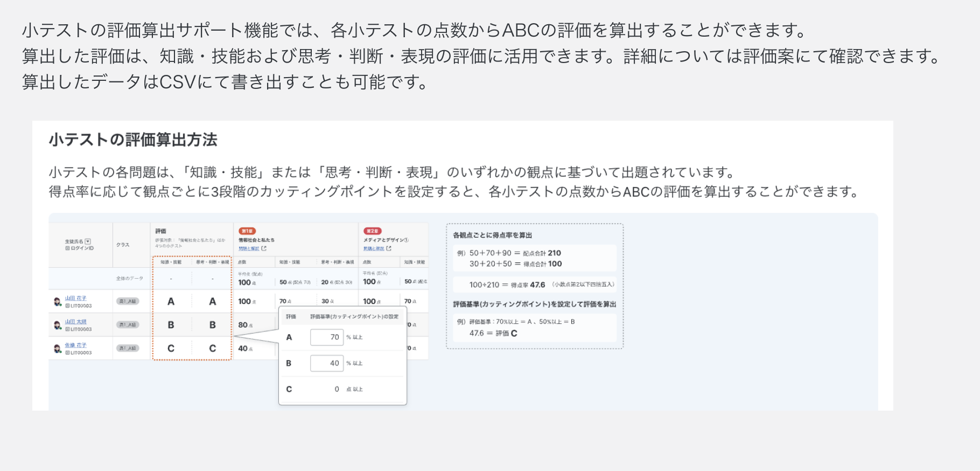Viewport: 980px width, 471px height.
Task: Click avatar icon of 山田 花子
Action: (58, 301)
